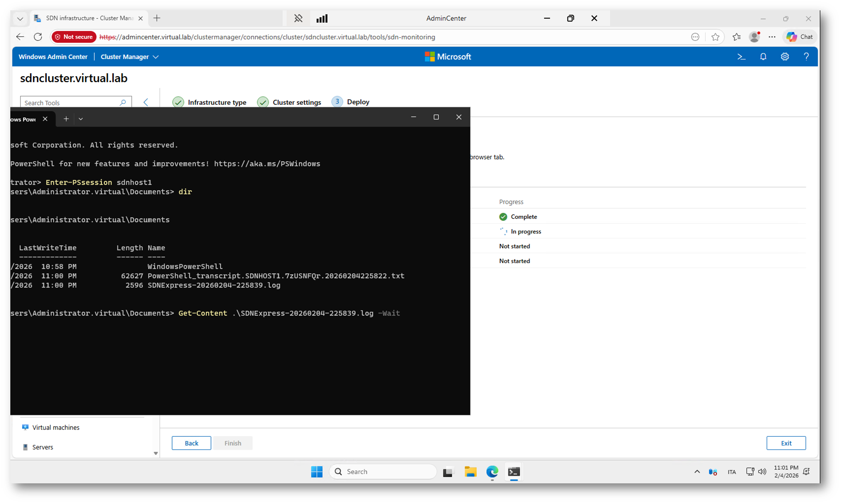Open File Explorer from the taskbar

(x=470, y=472)
